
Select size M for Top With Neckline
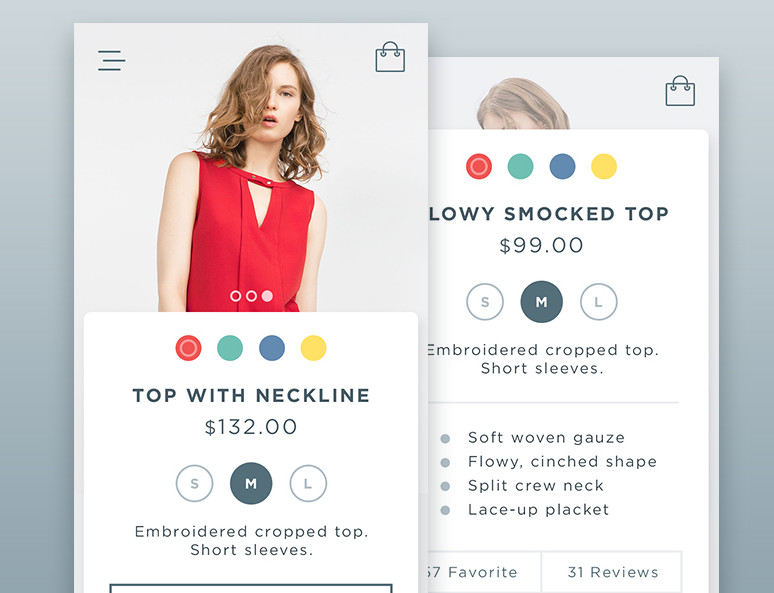point(251,483)
